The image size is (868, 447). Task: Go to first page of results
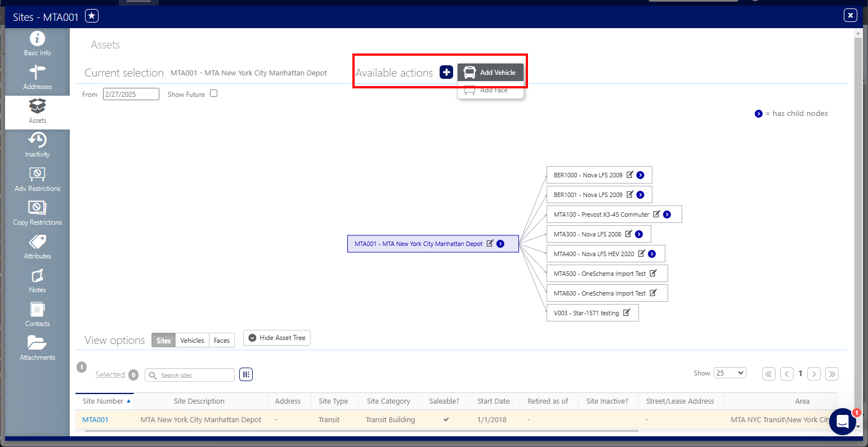tap(769, 373)
